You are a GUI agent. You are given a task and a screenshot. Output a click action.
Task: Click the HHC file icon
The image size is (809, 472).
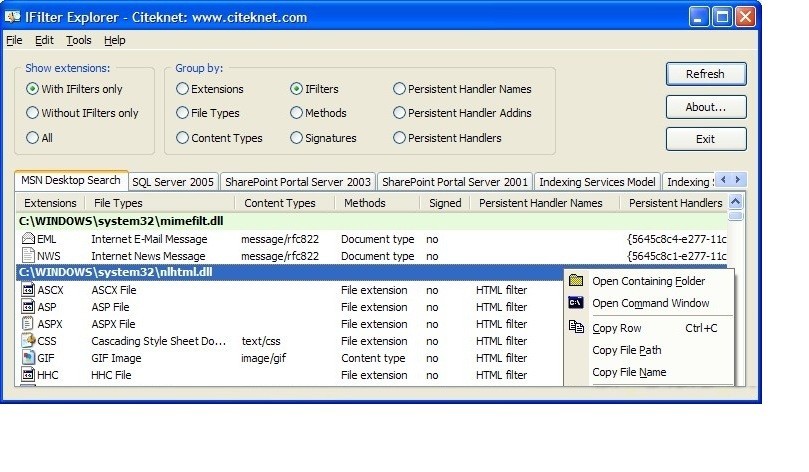pyautogui.click(x=27, y=375)
